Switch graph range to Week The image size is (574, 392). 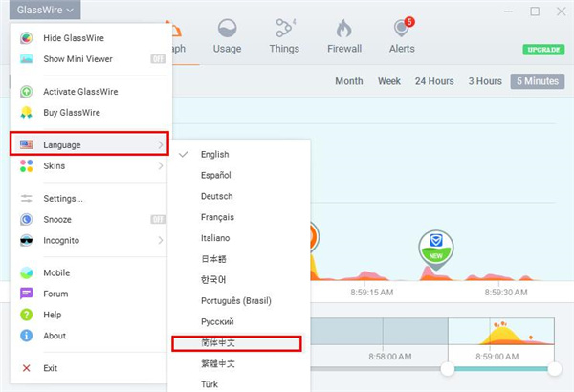pyautogui.click(x=389, y=81)
